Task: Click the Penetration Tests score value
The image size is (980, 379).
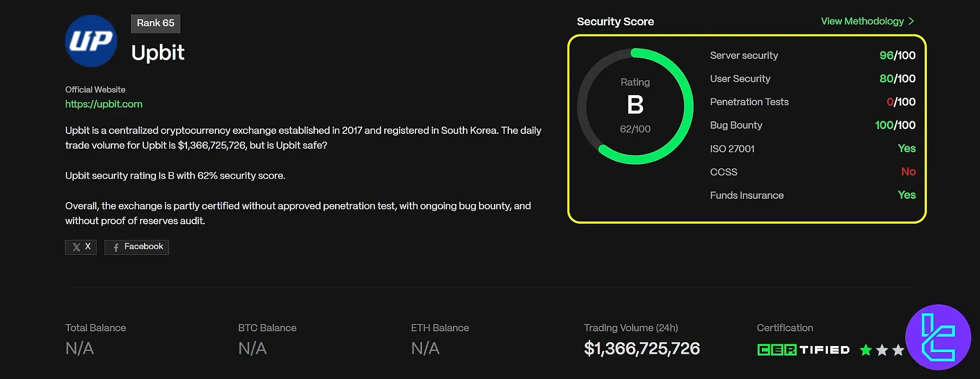Action: (901, 102)
